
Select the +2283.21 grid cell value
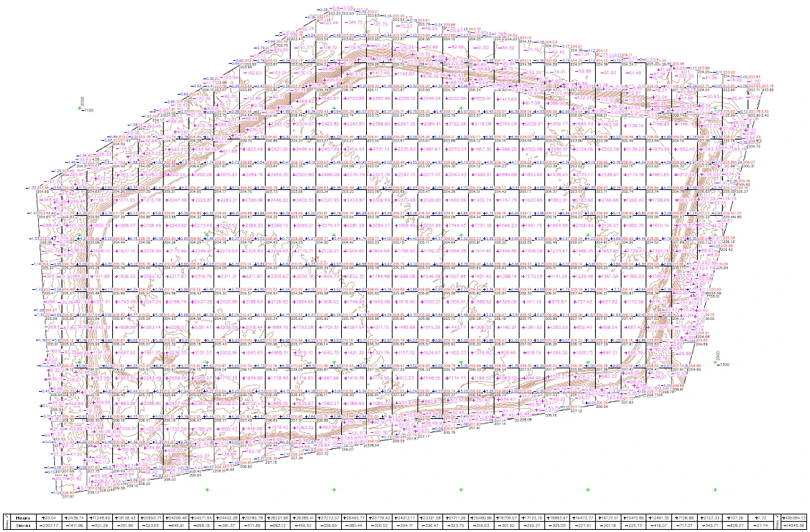(227, 200)
